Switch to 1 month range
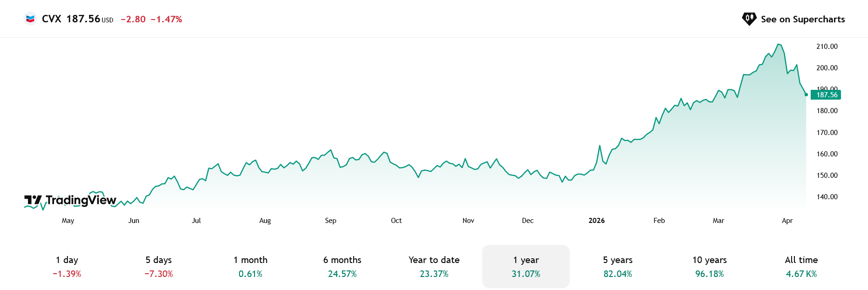The image size is (868, 290). click(250, 266)
